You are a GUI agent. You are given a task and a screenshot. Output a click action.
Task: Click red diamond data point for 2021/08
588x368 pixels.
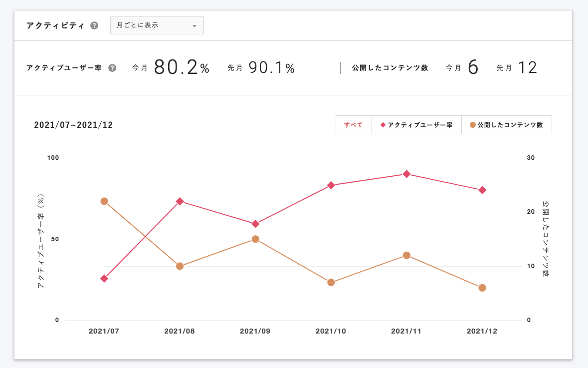tap(180, 201)
